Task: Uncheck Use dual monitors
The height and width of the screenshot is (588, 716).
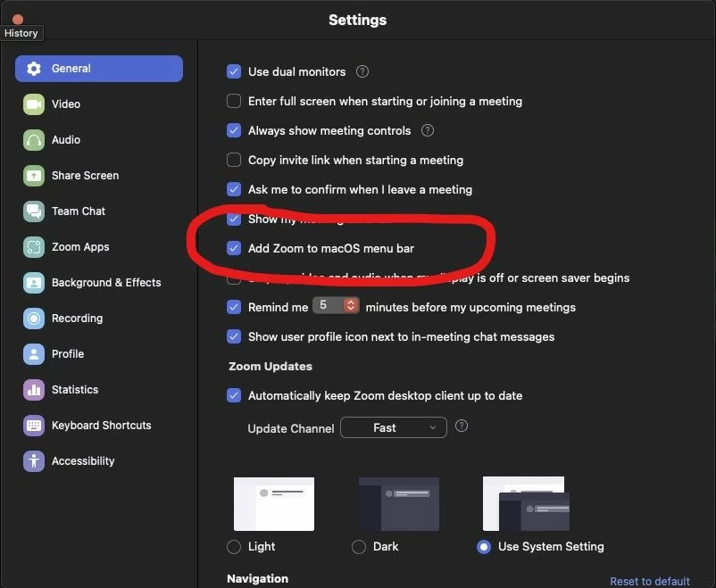Action: pyautogui.click(x=234, y=71)
